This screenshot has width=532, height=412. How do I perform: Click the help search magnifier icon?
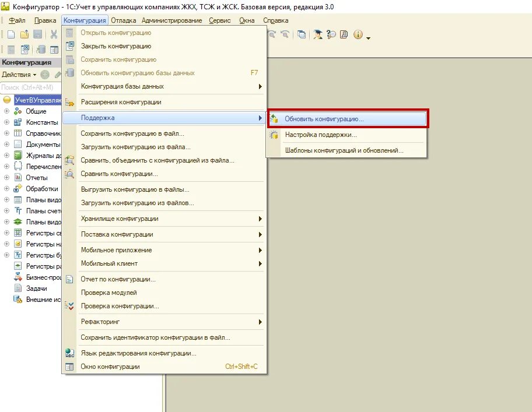[x=331, y=34]
